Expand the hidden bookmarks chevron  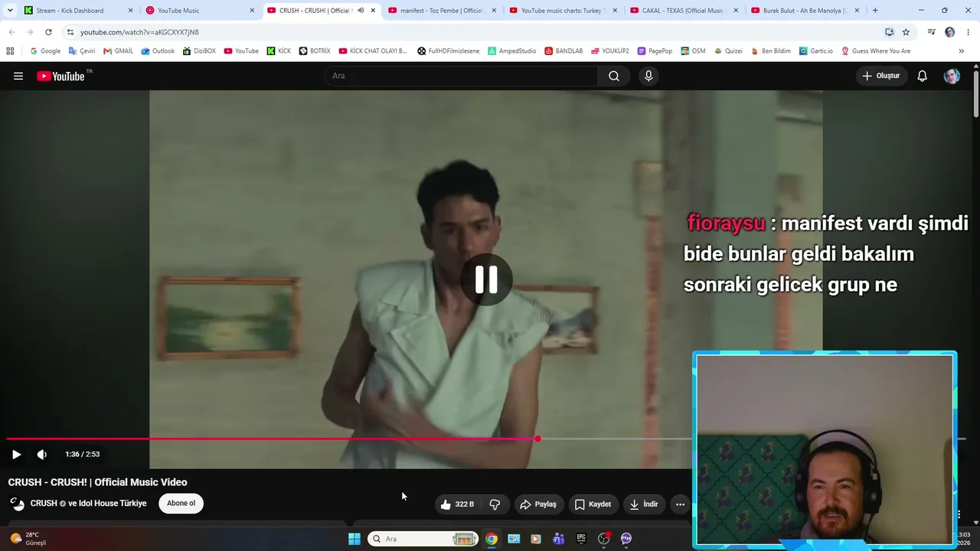point(961,51)
